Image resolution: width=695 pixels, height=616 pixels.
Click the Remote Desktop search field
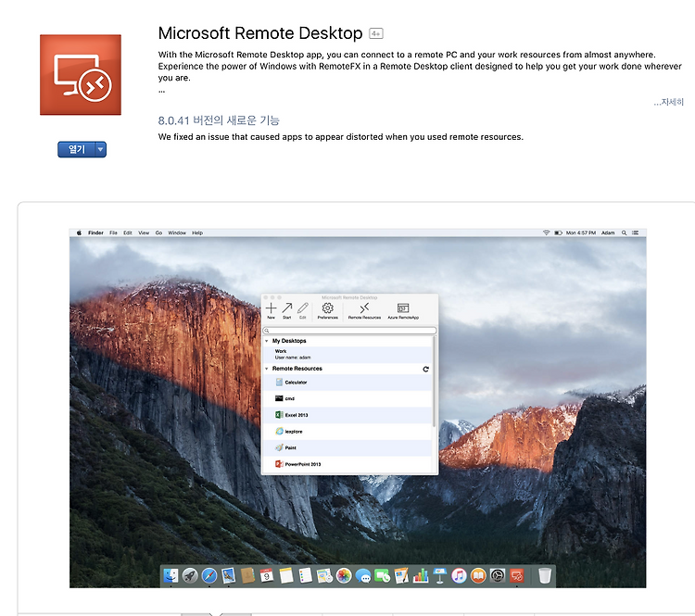click(349, 331)
